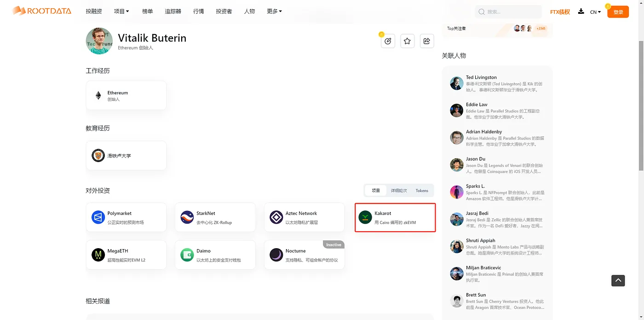Screen dimensions: 644x320
Task: Click the Brett Sun name link
Action: 476,295
